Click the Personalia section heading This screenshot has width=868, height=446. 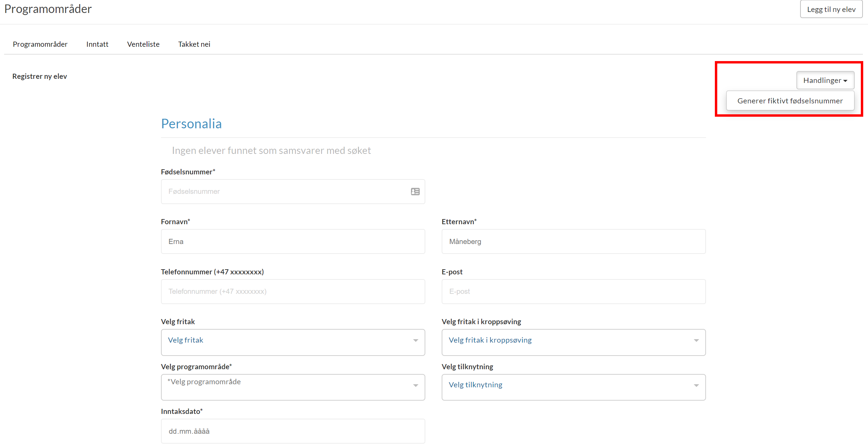pyautogui.click(x=191, y=124)
